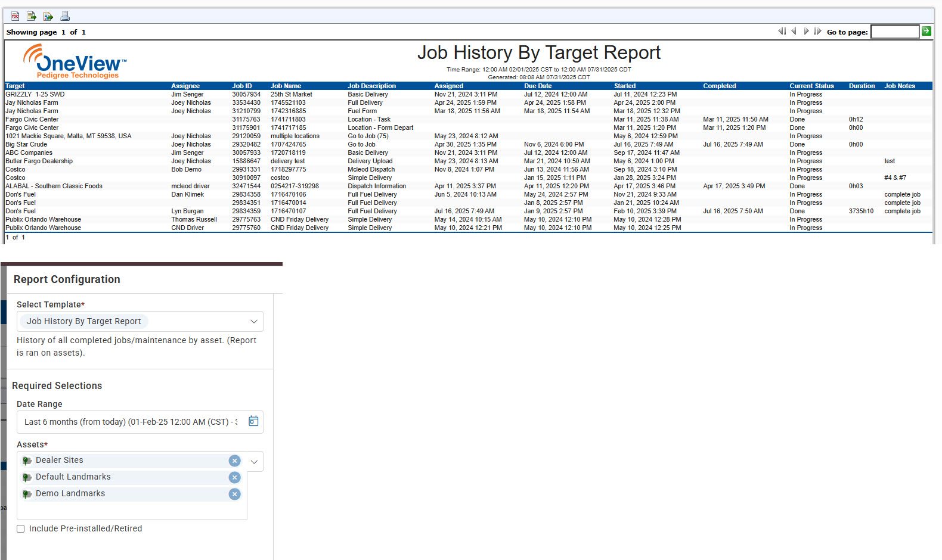
Task: Click the ALABAL - Southern Classic Foods row
Action: pyautogui.click(x=468, y=186)
